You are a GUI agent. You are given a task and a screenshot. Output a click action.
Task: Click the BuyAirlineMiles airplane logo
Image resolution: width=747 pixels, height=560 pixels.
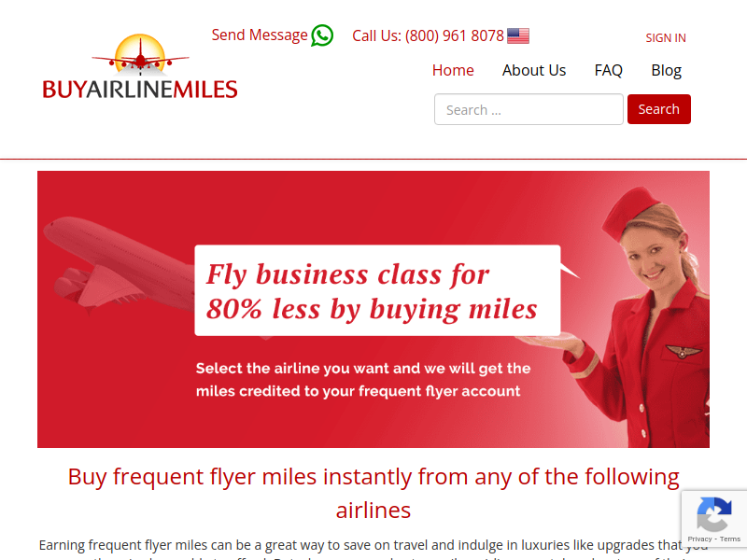tap(141, 55)
